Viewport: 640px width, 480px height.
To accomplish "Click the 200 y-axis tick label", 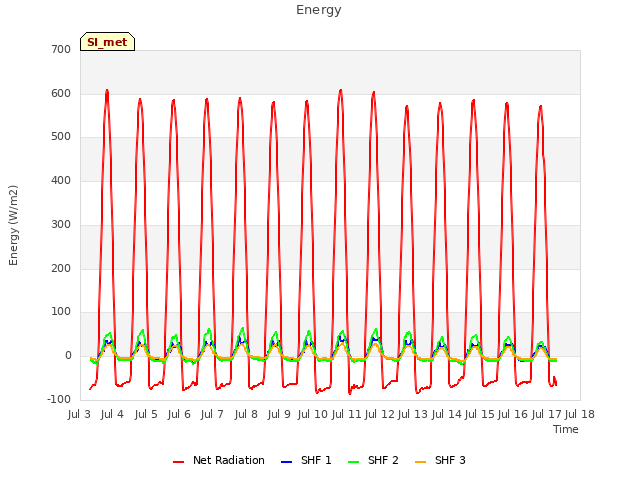I will [x=61, y=268].
